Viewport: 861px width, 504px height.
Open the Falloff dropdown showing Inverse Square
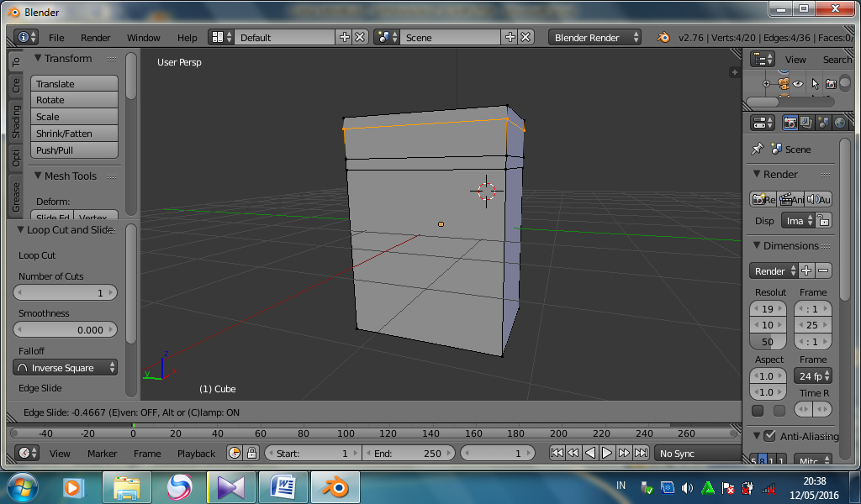65,367
